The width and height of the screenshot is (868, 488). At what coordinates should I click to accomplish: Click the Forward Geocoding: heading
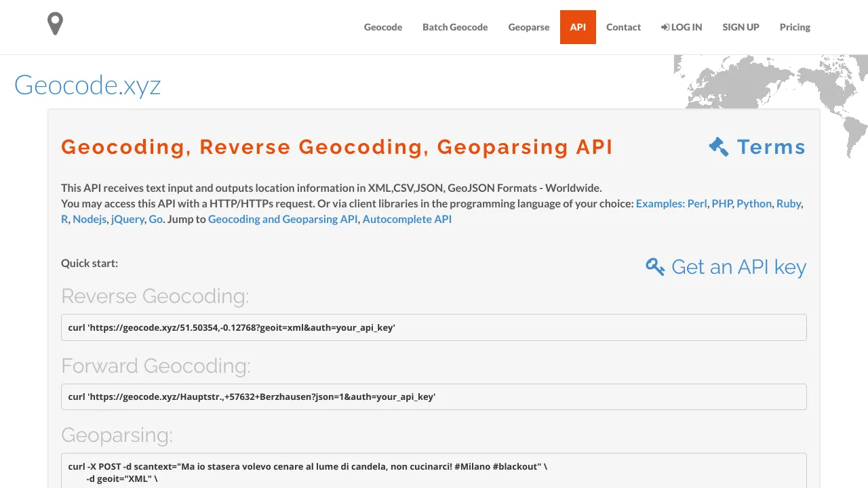pyautogui.click(x=156, y=366)
